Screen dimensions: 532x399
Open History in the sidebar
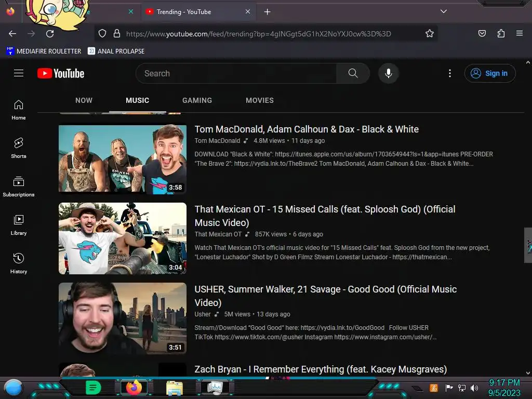pyautogui.click(x=19, y=263)
